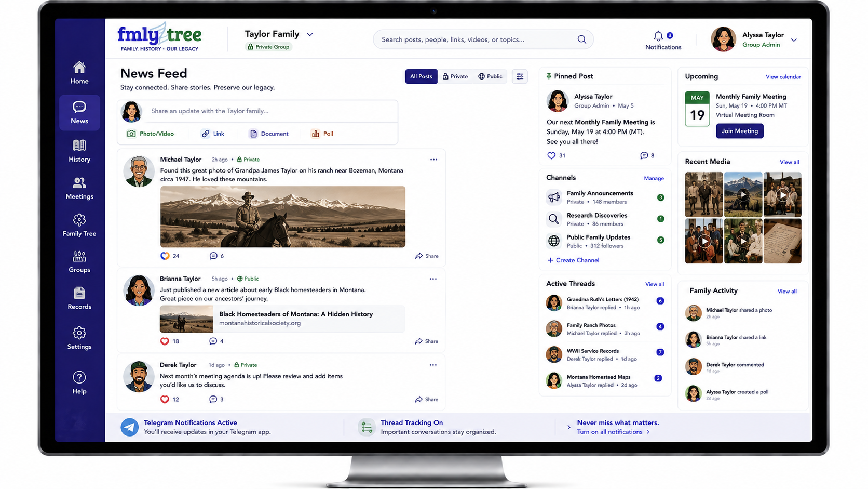Screen dimensions: 868x489
Task: Filter feed by Private posts
Action: point(455,76)
